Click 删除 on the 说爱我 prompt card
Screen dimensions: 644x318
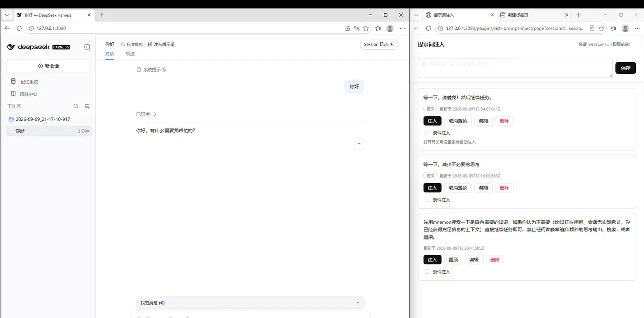click(504, 121)
